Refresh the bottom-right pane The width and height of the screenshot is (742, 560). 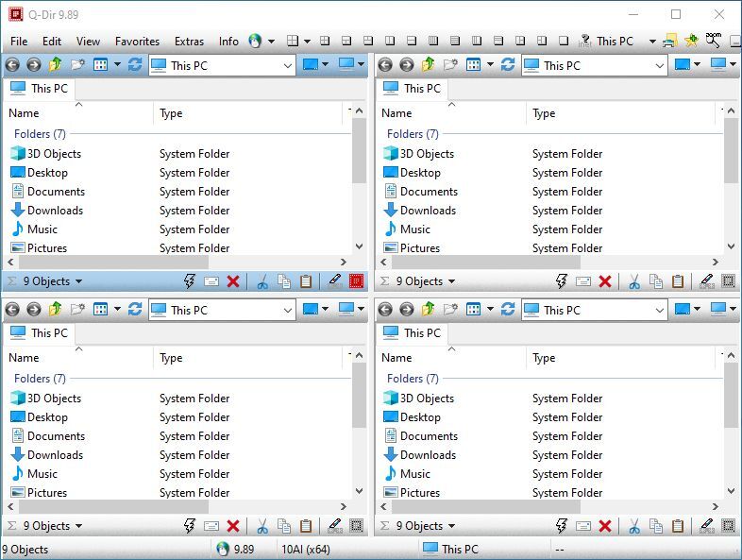click(508, 309)
